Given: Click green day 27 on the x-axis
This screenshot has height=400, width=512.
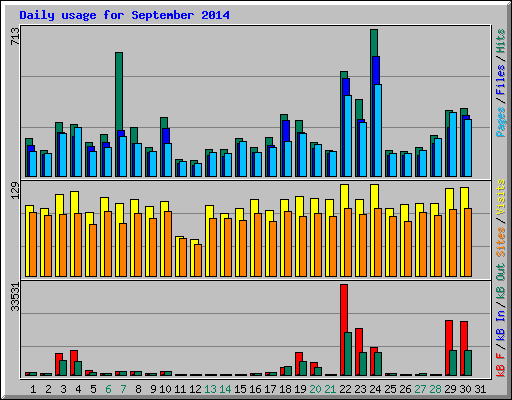Looking at the screenshot, I should coord(420,389).
